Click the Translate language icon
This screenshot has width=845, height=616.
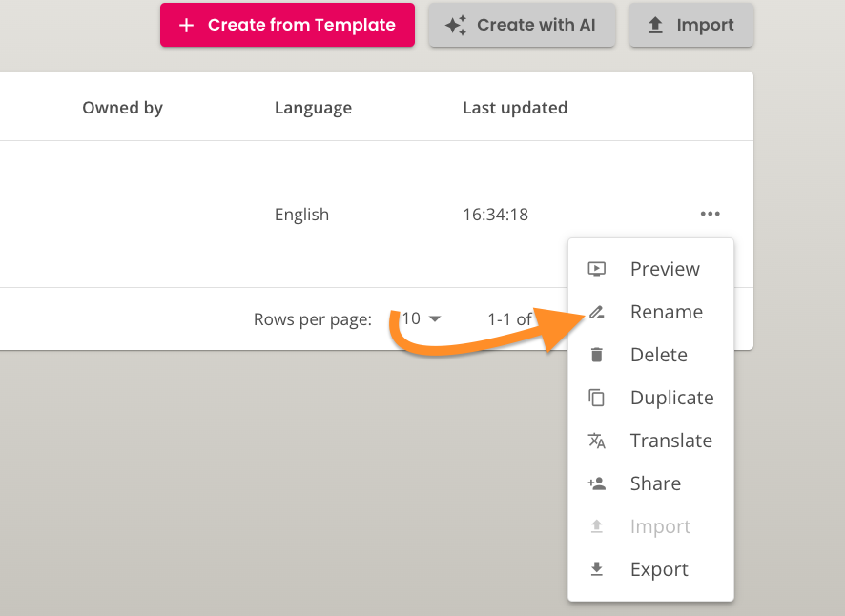(x=598, y=441)
